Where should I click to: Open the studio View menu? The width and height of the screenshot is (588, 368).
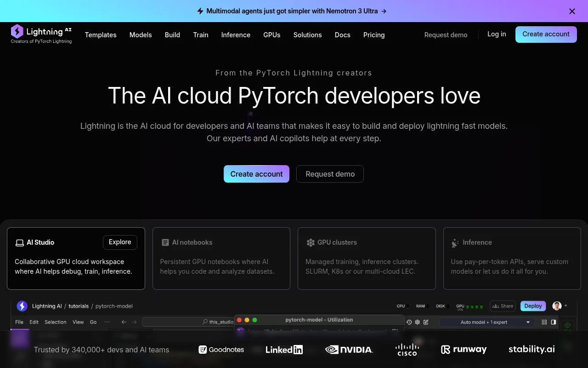[78, 322]
